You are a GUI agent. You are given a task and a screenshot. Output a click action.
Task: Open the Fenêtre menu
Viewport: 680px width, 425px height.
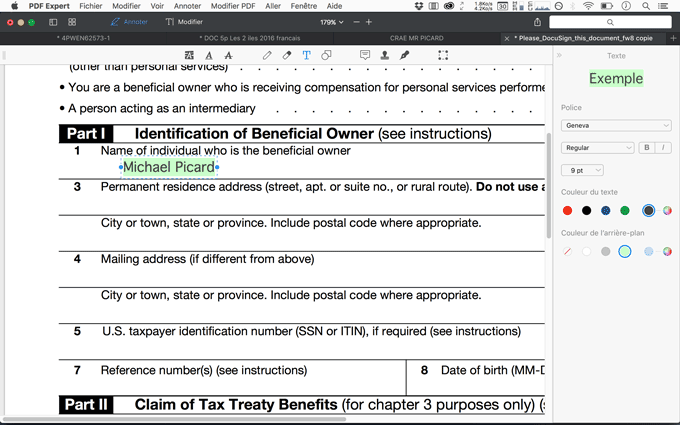tap(304, 6)
